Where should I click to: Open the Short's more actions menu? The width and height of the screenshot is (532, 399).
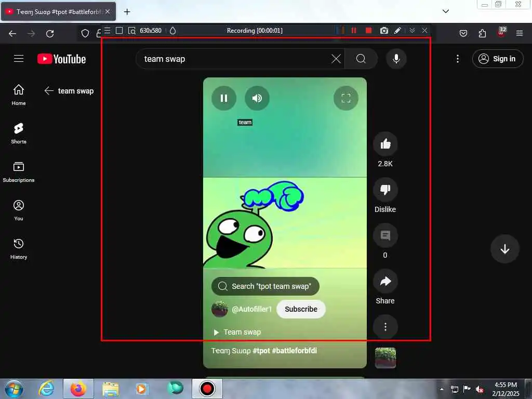tap(385, 327)
